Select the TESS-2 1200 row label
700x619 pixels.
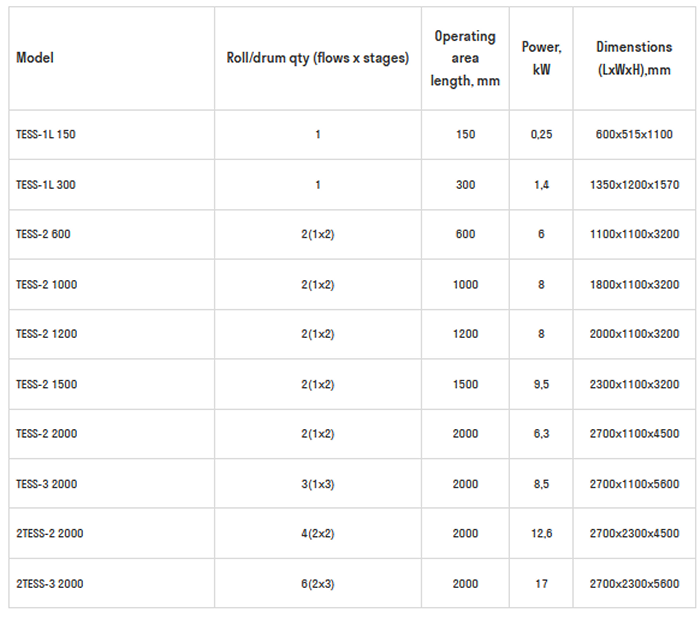pos(47,334)
